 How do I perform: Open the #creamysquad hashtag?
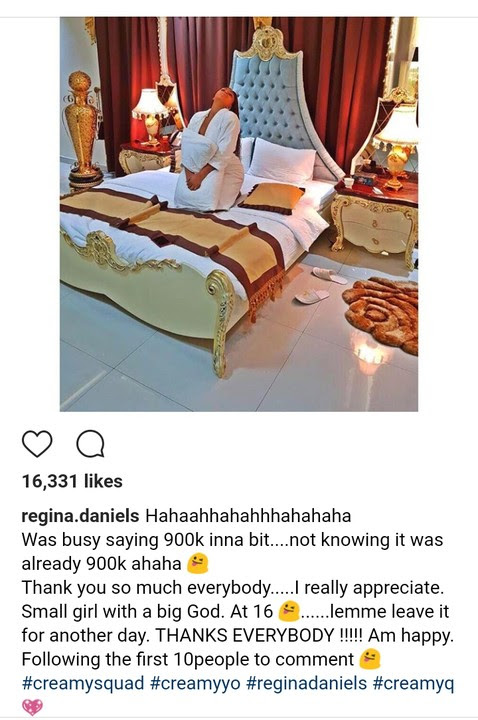point(83,683)
